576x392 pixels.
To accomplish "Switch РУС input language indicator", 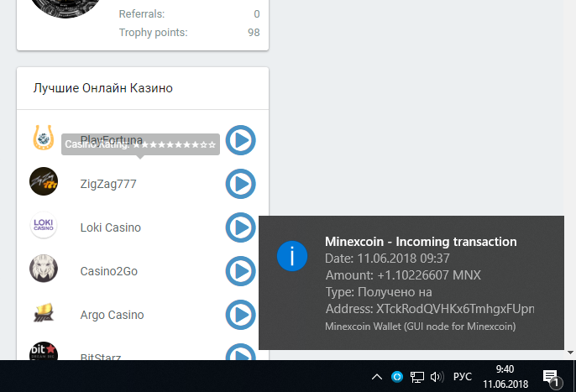I will click(x=462, y=377).
